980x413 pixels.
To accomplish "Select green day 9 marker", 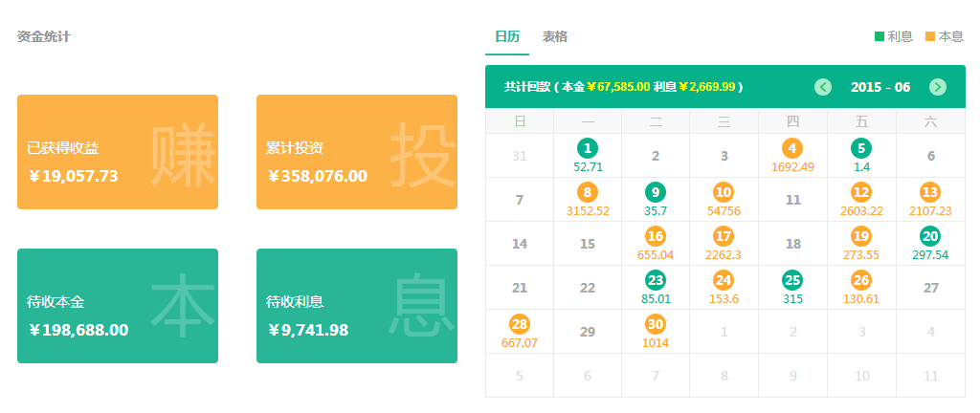I will pos(656,192).
